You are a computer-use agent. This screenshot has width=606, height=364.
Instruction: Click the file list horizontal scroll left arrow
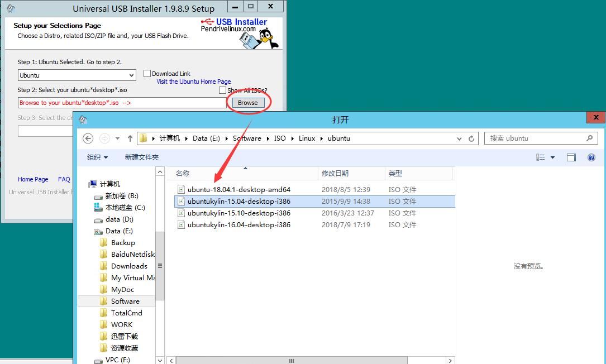(171, 361)
